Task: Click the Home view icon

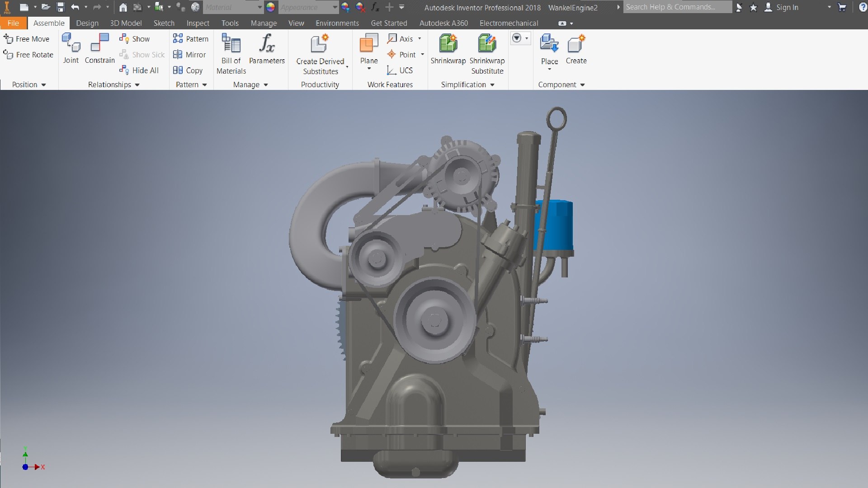Action: tap(123, 7)
